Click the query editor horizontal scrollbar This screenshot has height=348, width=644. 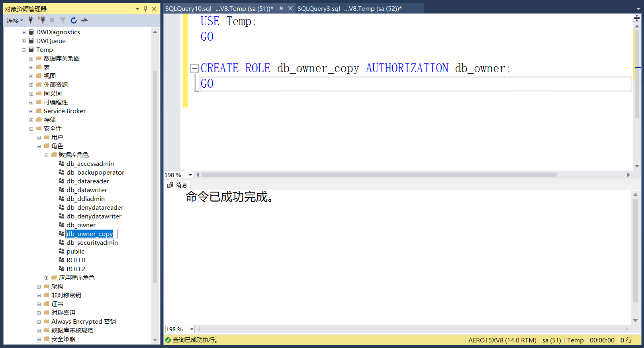379,175
